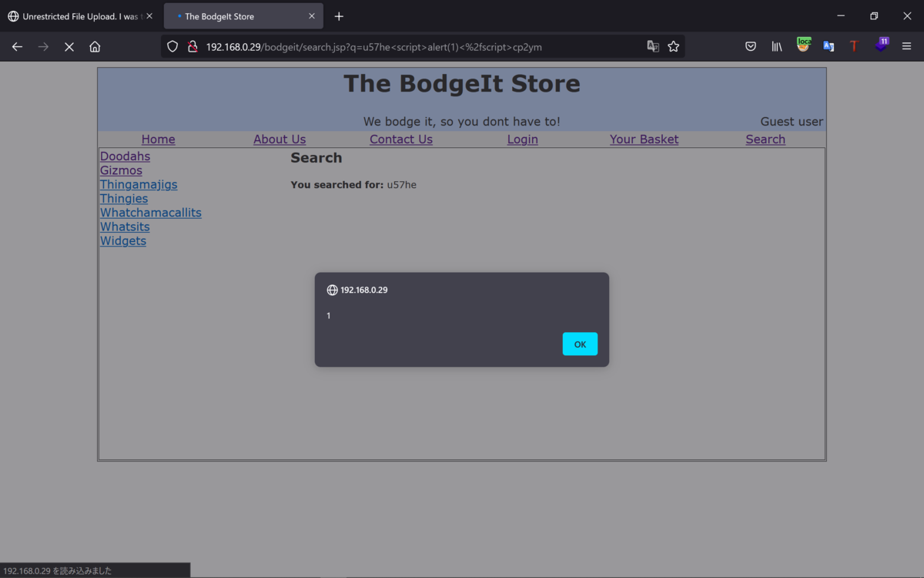Browse the Thingamajigs category
924x578 pixels.
tap(139, 184)
